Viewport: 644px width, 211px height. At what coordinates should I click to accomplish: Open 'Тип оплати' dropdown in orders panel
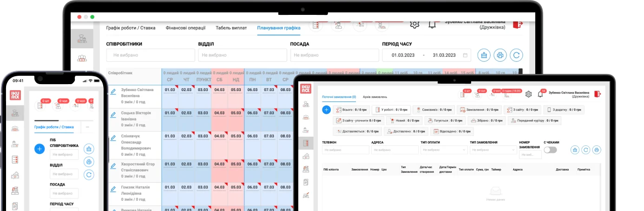(x=444, y=150)
